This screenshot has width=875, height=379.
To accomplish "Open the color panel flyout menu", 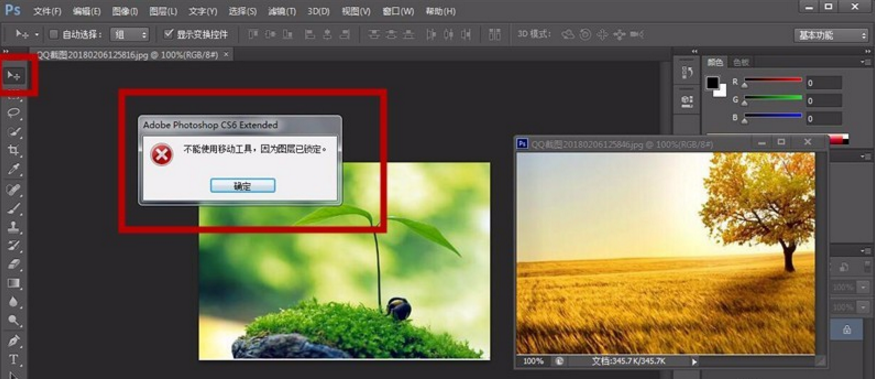I will 867,62.
